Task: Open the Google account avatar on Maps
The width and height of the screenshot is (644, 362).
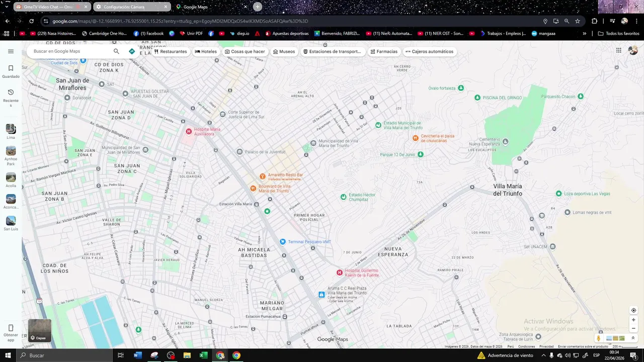Action: (x=633, y=50)
